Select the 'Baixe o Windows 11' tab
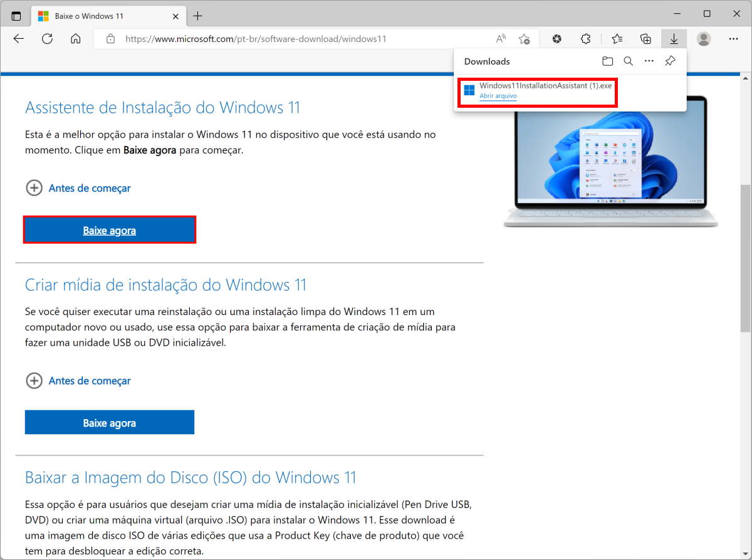This screenshot has height=560, width=752. click(108, 16)
